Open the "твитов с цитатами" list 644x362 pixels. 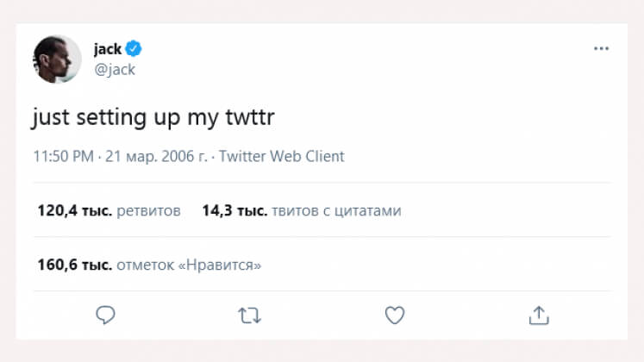(336, 211)
